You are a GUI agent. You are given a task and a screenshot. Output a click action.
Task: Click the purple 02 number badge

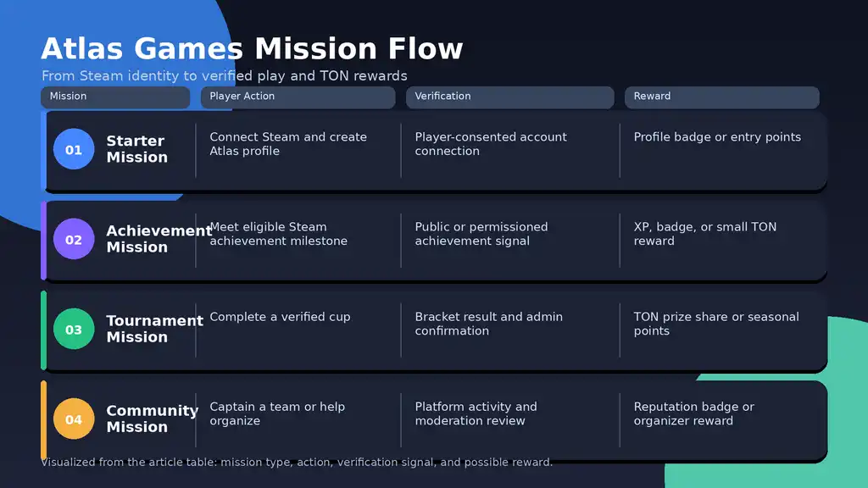click(74, 239)
